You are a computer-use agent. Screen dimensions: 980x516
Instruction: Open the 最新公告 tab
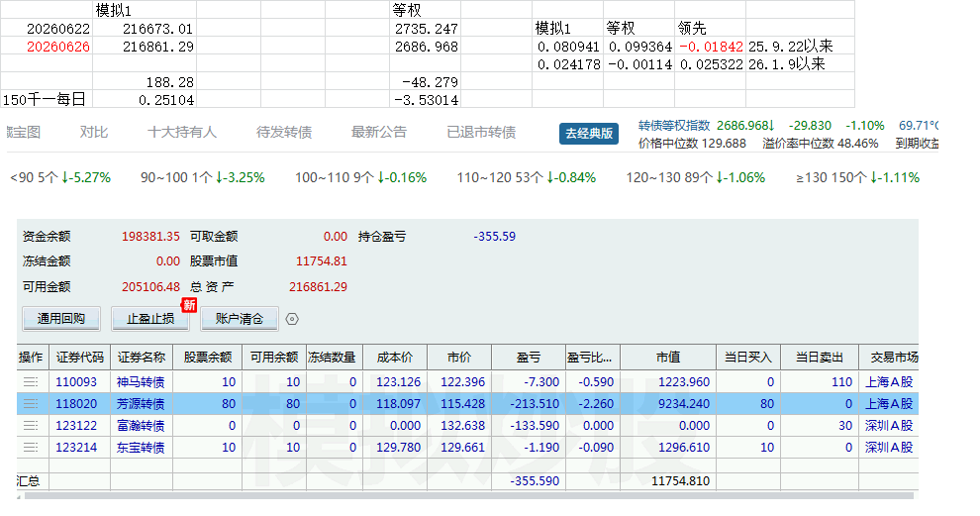(379, 132)
